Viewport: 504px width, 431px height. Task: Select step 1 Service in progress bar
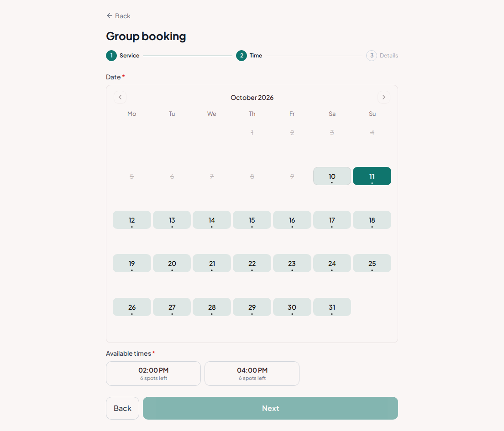pyautogui.click(x=123, y=56)
